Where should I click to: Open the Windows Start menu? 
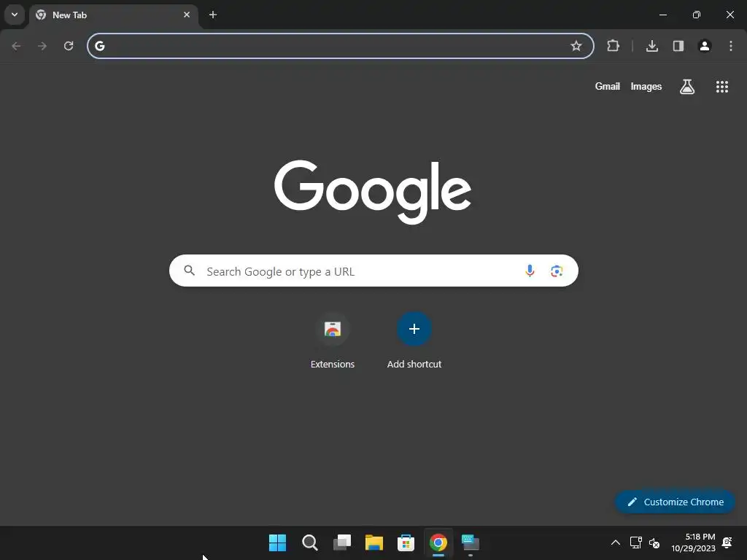pos(277,542)
